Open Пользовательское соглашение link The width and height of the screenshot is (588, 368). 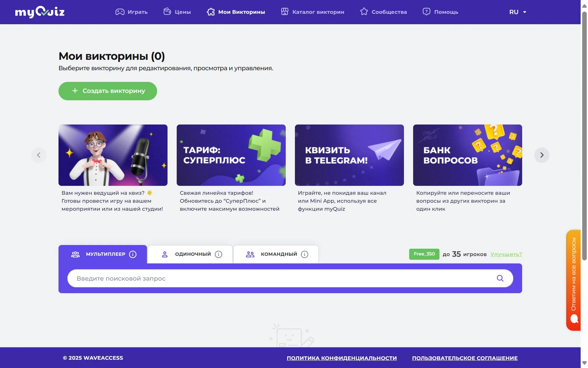click(465, 358)
